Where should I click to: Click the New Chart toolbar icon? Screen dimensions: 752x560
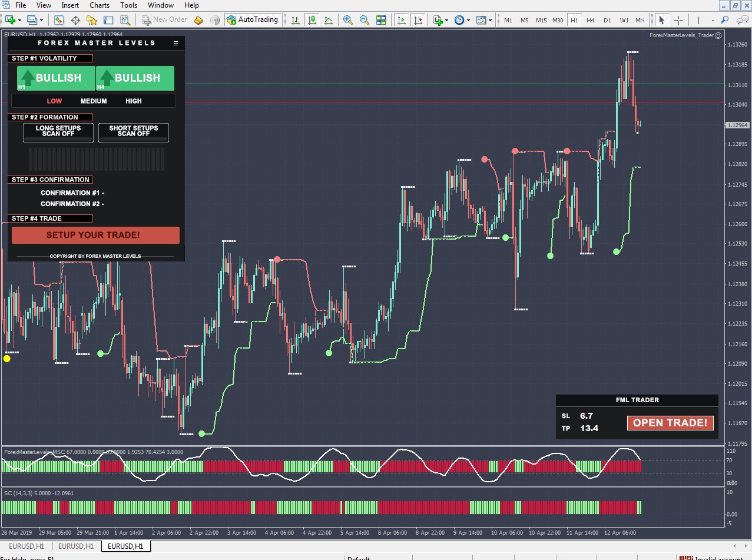click(x=9, y=19)
